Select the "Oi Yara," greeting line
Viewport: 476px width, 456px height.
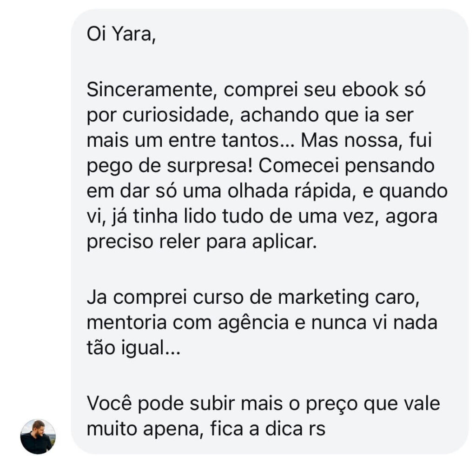point(121,34)
